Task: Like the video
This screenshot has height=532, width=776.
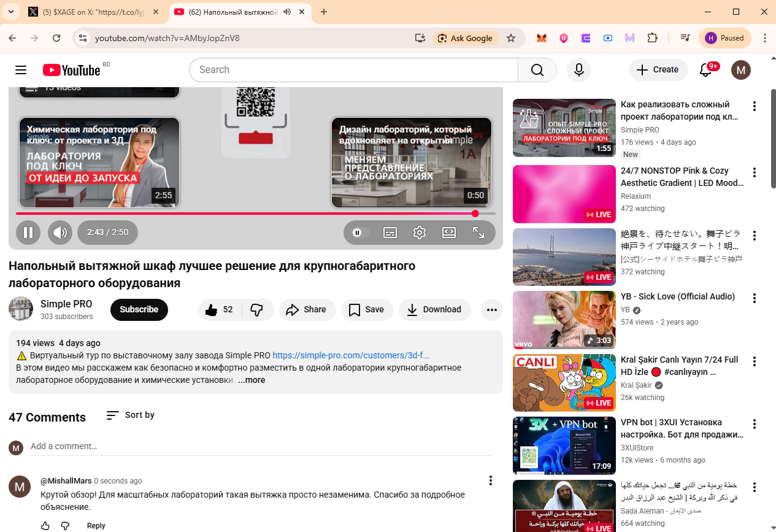Action: [220, 310]
